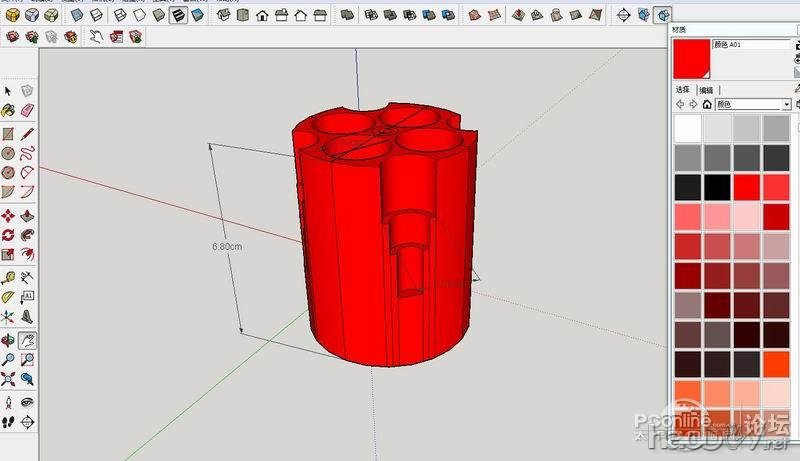Open the 颜色 material library dropdown

coord(787,104)
